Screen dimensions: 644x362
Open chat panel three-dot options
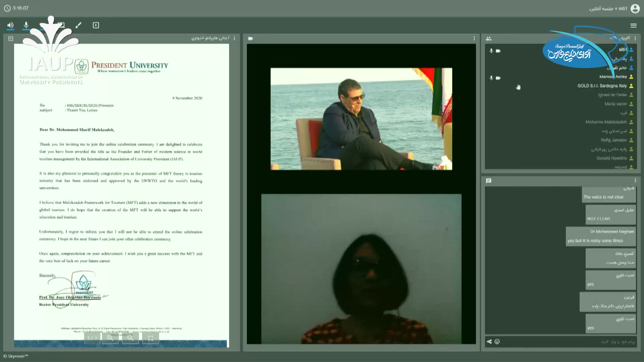pyautogui.click(x=635, y=181)
